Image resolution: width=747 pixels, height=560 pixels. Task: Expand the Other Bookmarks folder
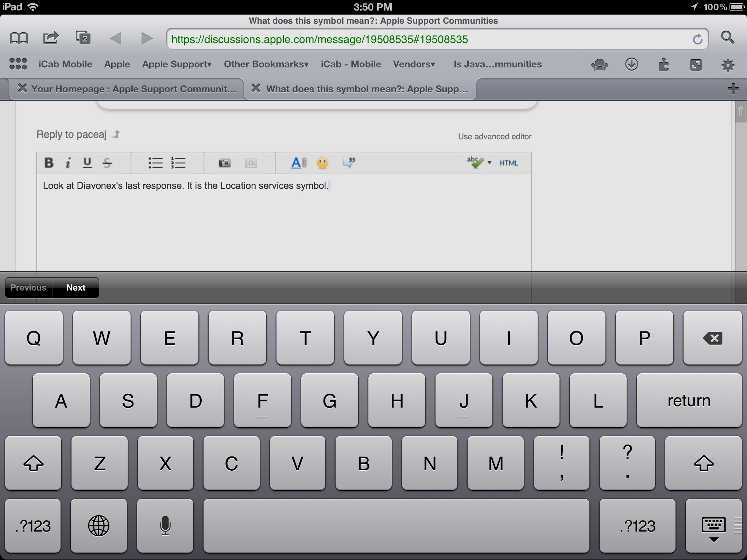click(x=266, y=65)
